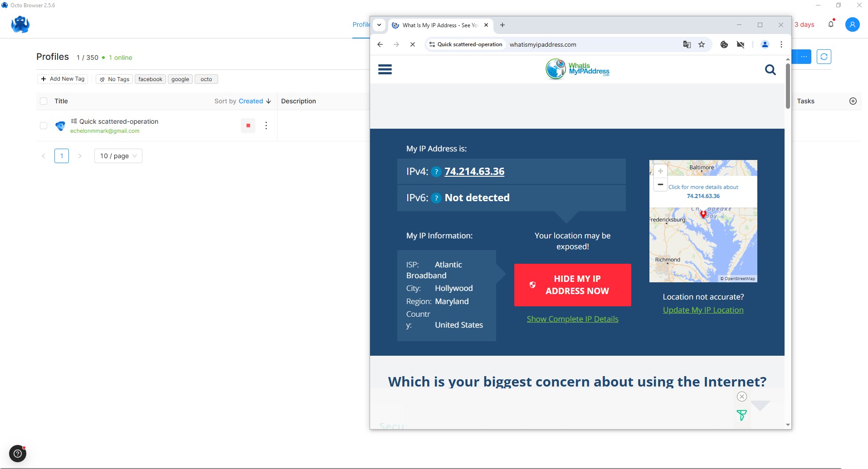The image size is (868, 469).
Task: Open the help support icon
Action: pyautogui.click(x=18, y=453)
